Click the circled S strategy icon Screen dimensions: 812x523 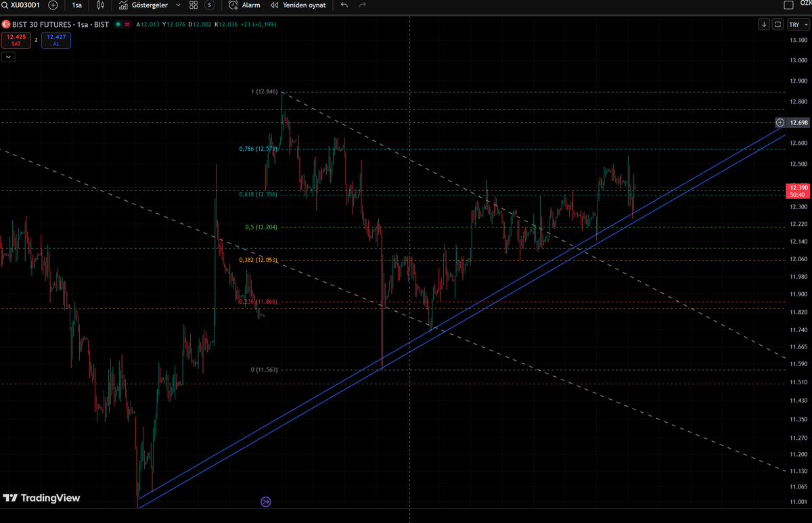coord(210,5)
